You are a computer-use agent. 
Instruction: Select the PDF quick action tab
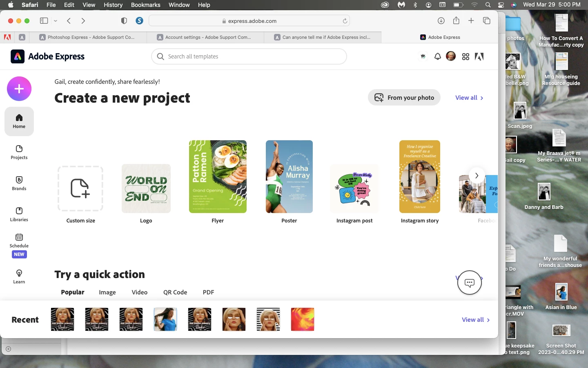click(x=209, y=292)
